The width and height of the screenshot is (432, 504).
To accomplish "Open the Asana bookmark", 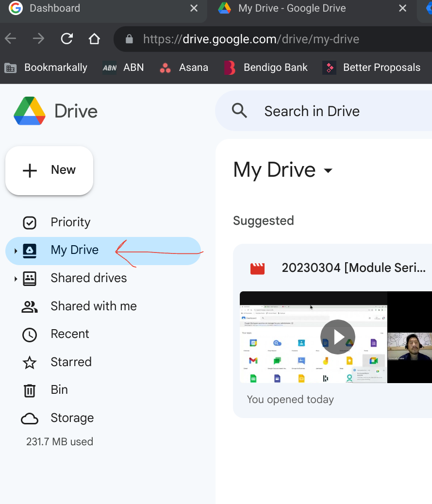I will [184, 67].
